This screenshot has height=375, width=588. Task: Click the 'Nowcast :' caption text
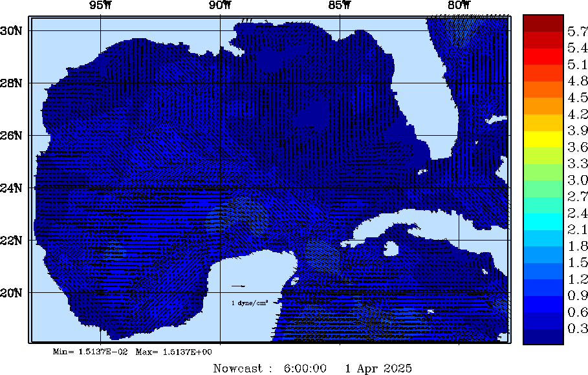pyautogui.click(x=243, y=369)
